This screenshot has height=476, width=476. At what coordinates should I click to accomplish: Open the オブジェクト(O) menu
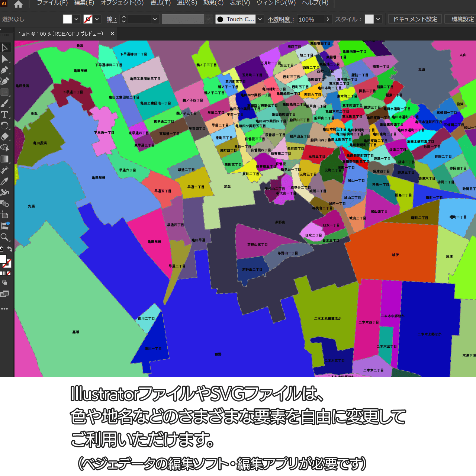pos(122,3)
